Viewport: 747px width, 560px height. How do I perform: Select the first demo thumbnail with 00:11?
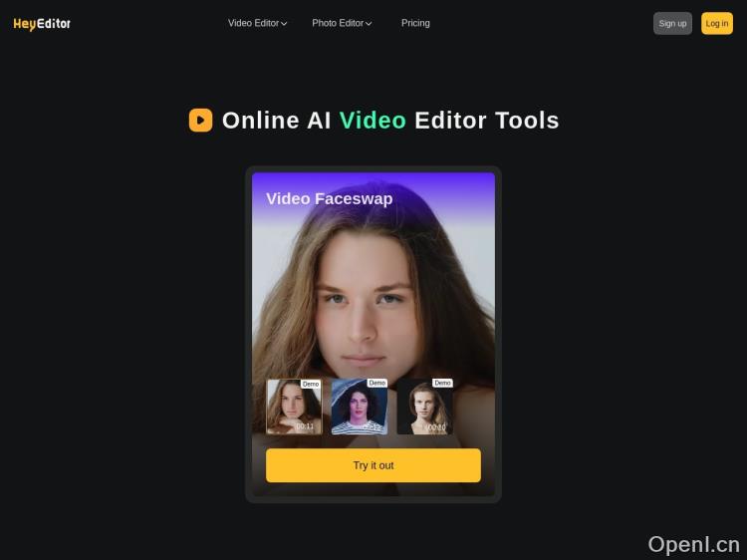294,407
